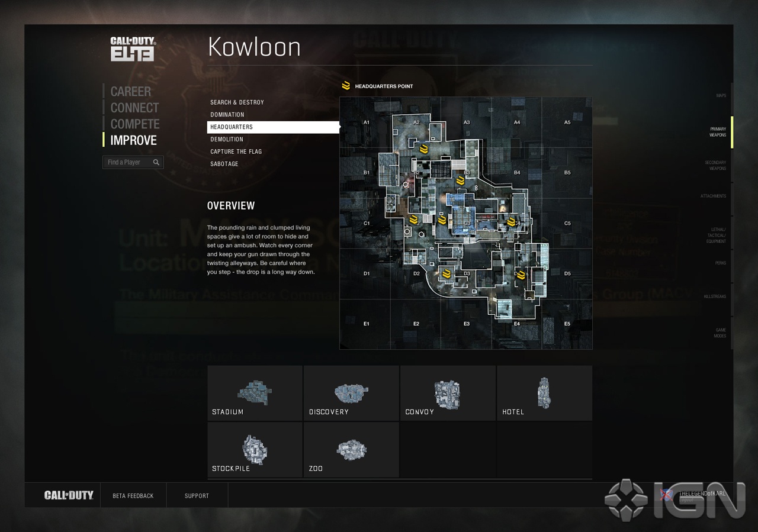Screen dimensions: 758x532
Task: Click the A1 grid label on map
Action: [367, 122]
